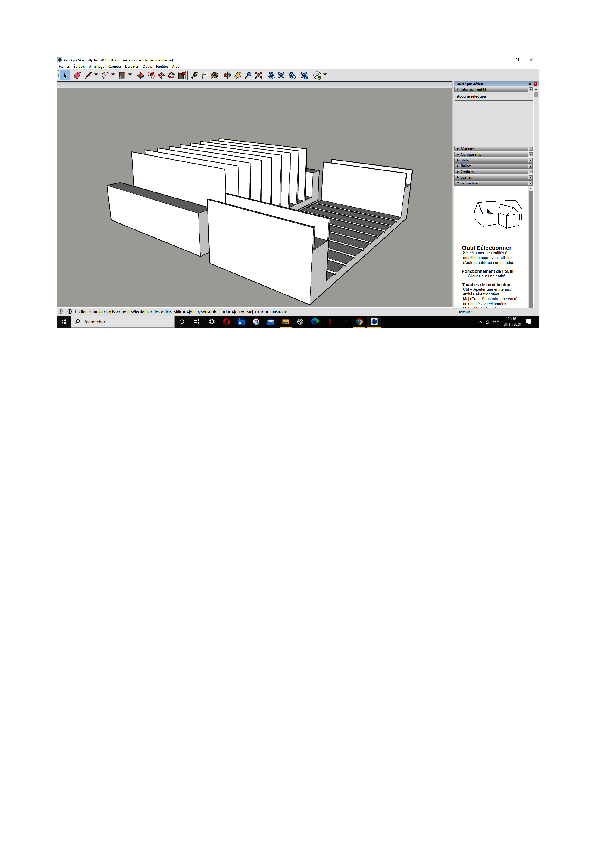Open Google Chrome from the taskbar

click(x=359, y=322)
